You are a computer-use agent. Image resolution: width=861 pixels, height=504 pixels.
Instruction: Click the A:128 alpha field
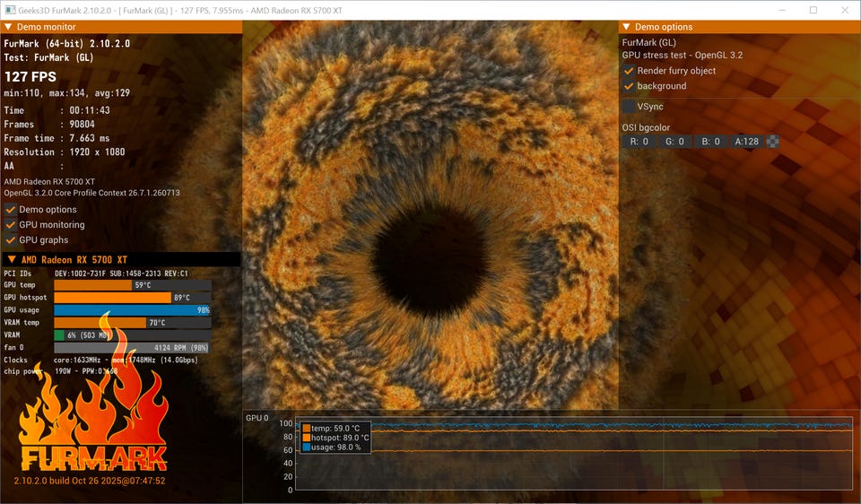click(747, 142)
